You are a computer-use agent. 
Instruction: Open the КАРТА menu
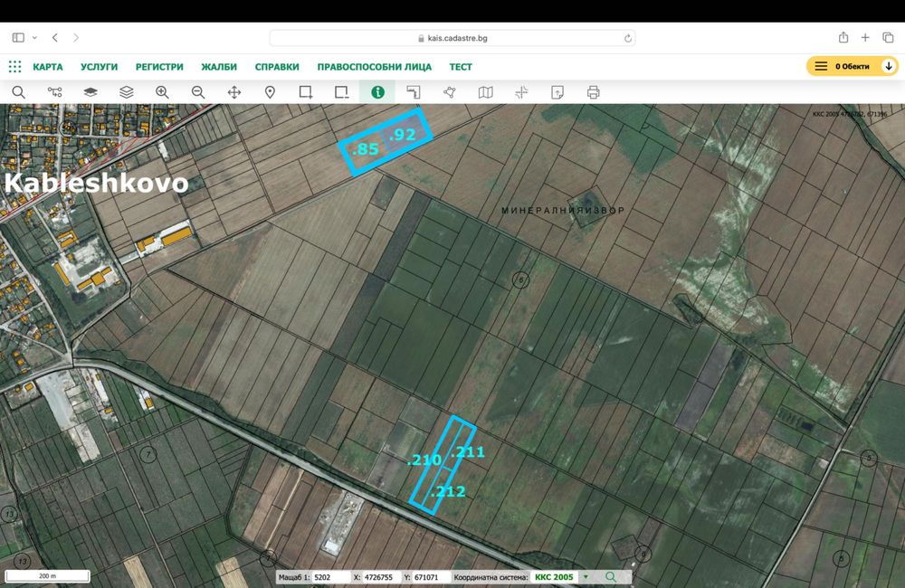coord(48,67)
